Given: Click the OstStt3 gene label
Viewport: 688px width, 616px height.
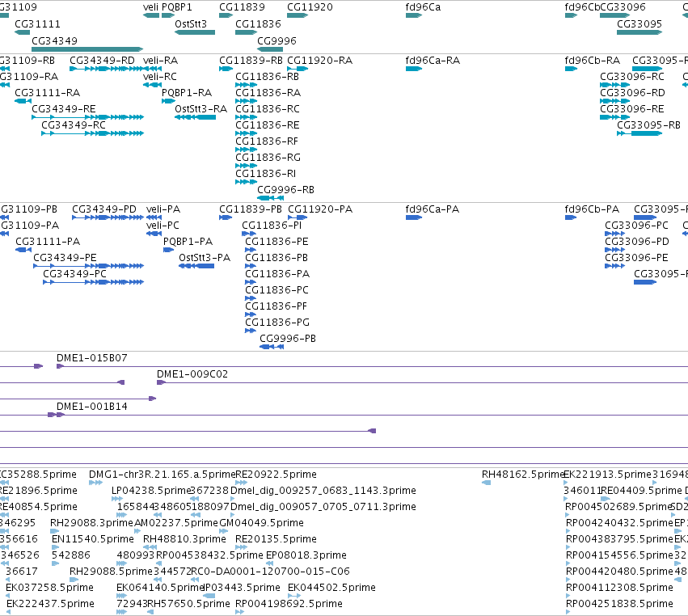Looking at the screenshot, I should point(191,24).
